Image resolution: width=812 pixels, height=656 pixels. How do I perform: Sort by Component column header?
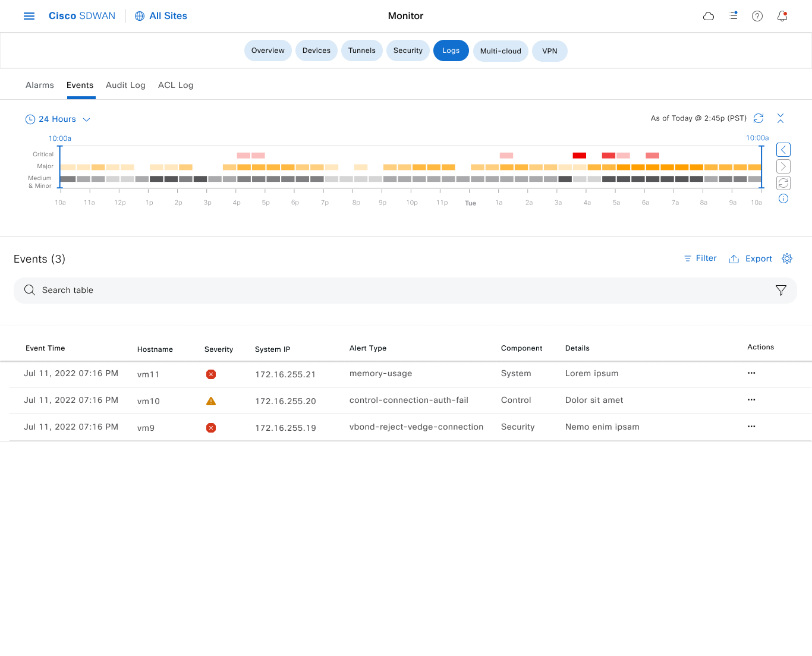(x=522, y=348)
